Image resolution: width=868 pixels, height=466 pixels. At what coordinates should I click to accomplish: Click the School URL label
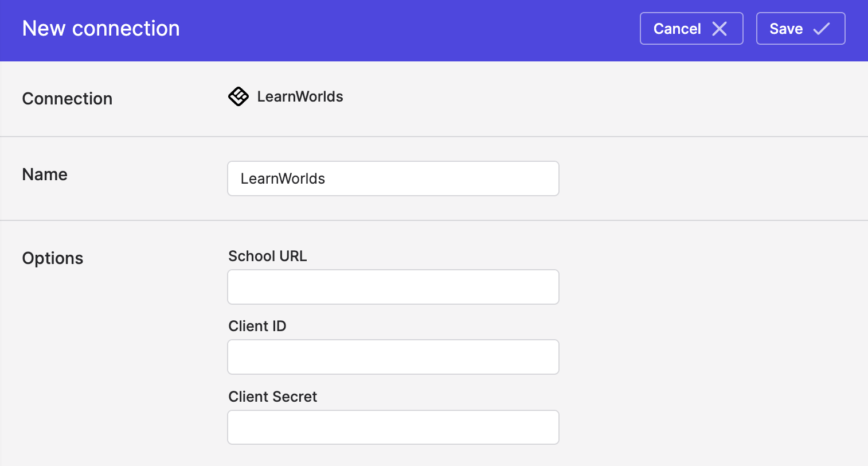268,256
